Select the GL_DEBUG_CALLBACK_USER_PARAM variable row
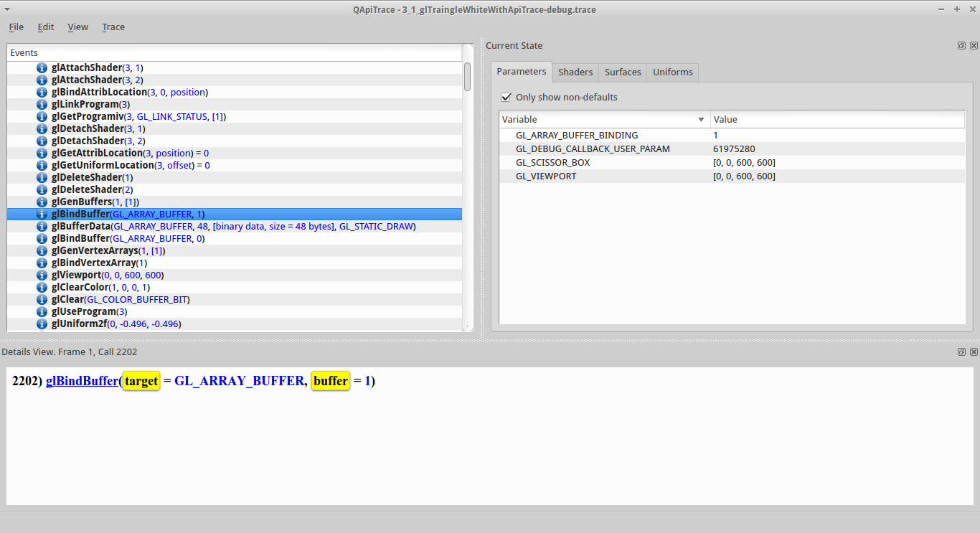 tap(732, 148)
